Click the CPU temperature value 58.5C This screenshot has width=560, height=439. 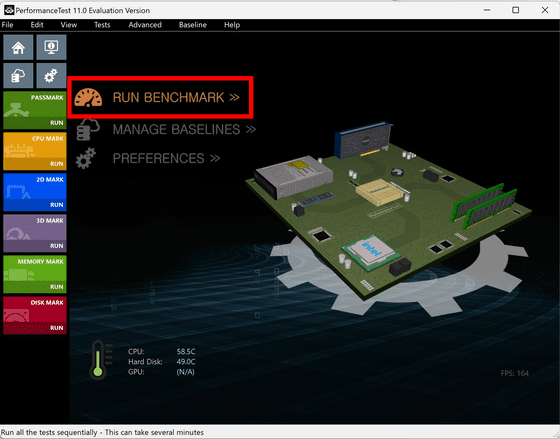tap(186, 351)
